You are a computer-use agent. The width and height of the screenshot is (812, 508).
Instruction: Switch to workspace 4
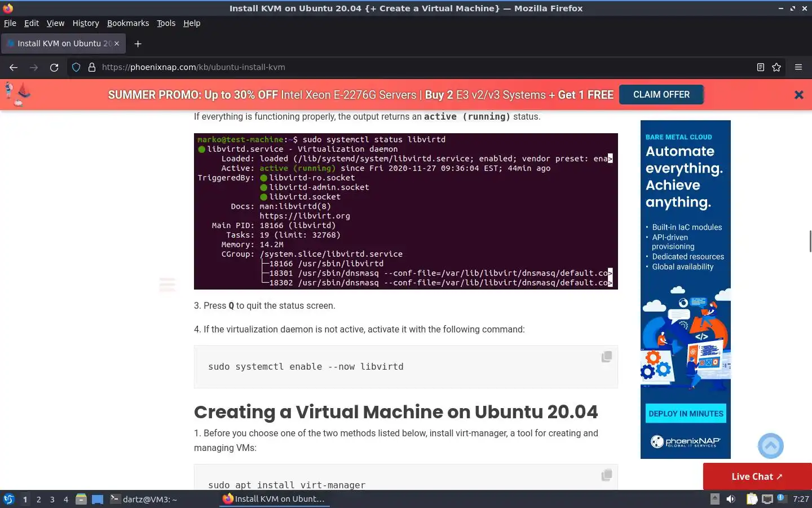[x=65, y=500]
